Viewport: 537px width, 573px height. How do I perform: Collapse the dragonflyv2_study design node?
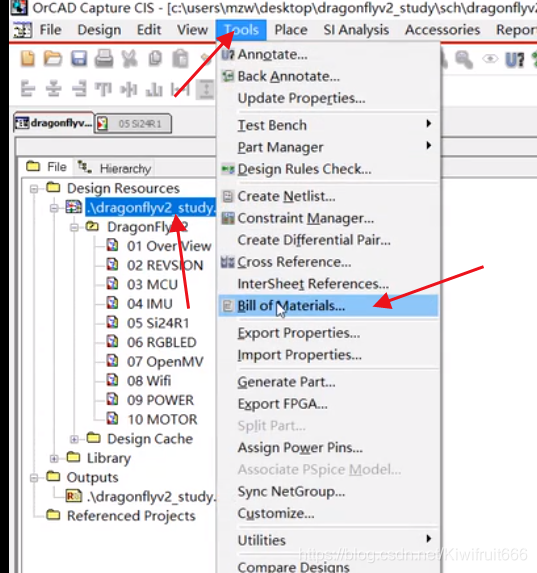pyautogui.click(x=54, y=208)
